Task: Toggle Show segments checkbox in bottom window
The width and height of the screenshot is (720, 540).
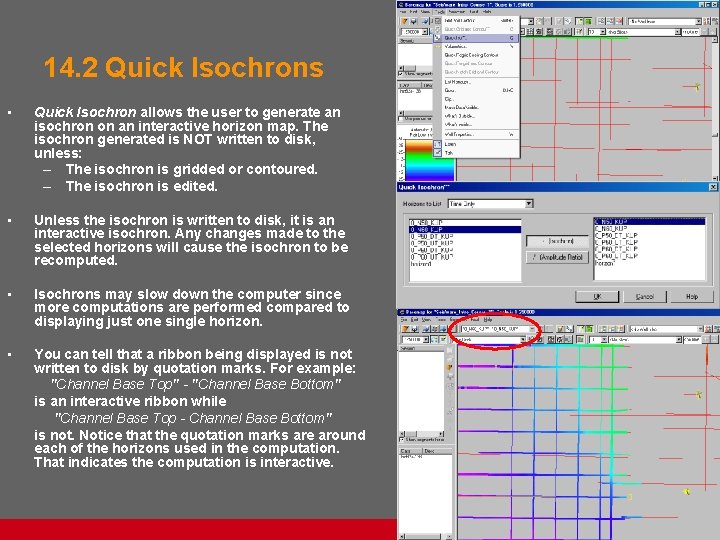Action: [402, 440]
